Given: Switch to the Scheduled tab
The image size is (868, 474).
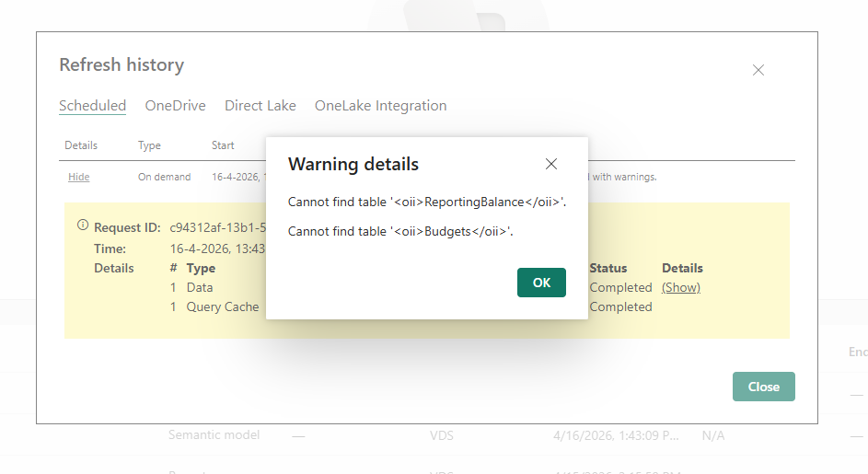Looking at the screenshot, I should (x=92, y=106).
